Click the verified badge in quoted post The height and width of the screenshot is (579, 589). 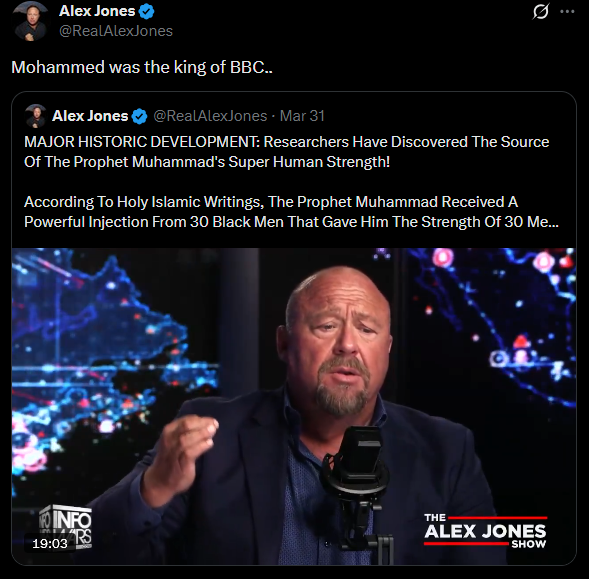pos(140,116)
